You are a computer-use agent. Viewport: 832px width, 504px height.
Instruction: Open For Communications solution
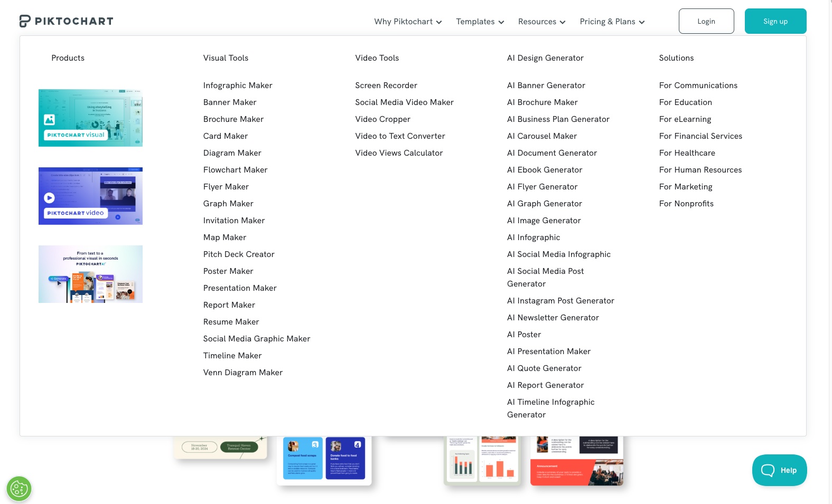tap(698, 85)
